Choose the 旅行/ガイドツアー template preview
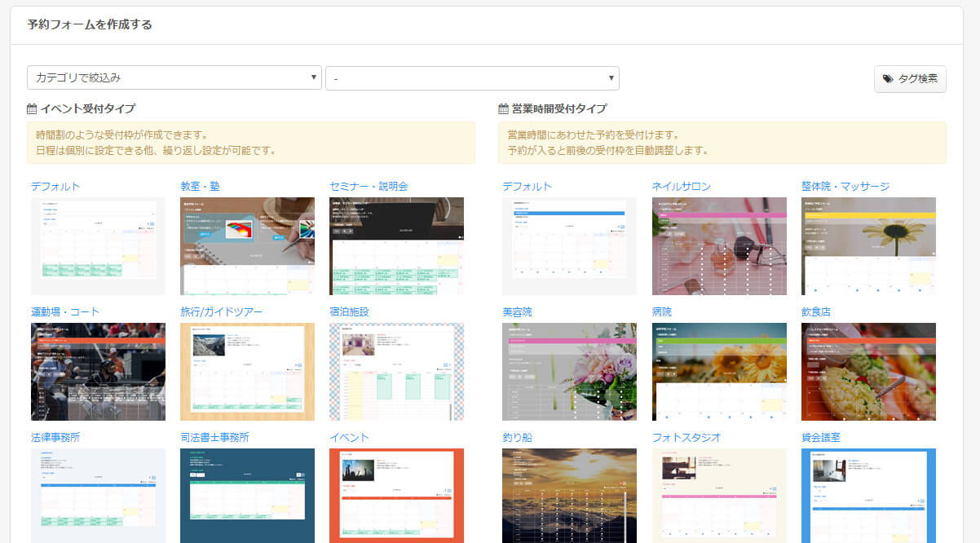Screen dimensions: 980x543 (x=247, y=371)
